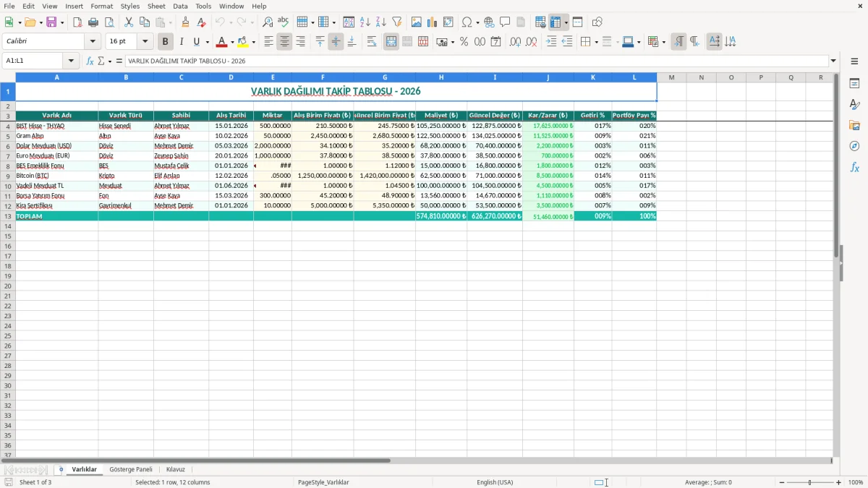The width and height of the screenshot is (868, 488).
Task: Open the background color dropdown arrow
Action: pyautogui.click(x=254, y=42)
